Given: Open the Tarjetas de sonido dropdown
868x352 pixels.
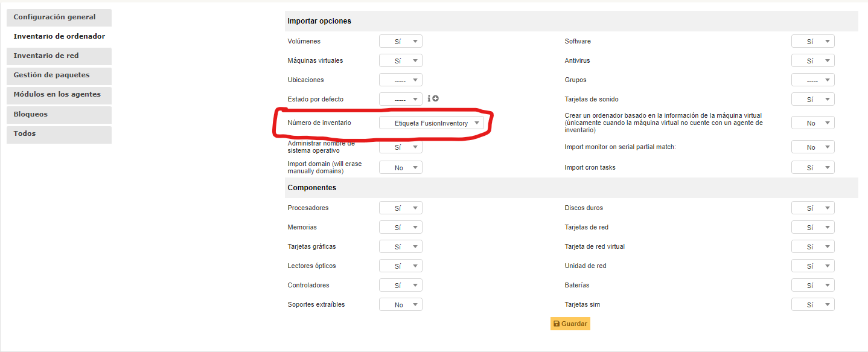Looking at the screenshot, I should click(812, 99).
